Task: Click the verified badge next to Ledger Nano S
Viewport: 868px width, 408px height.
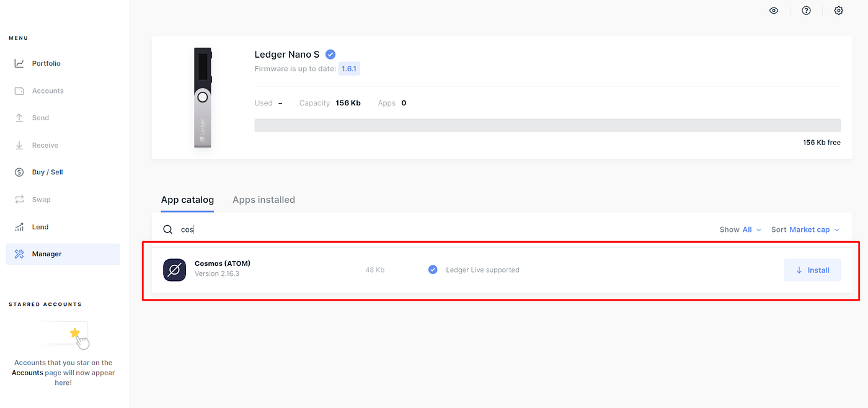Action: [330, 55]
